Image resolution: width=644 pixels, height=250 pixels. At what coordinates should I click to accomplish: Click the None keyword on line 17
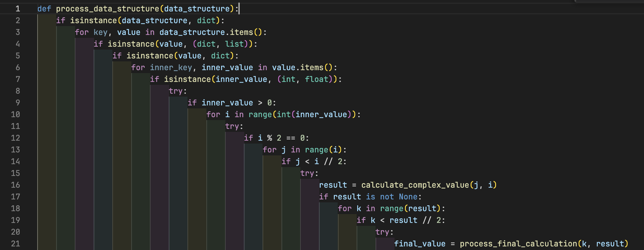(x=408, y=197)
